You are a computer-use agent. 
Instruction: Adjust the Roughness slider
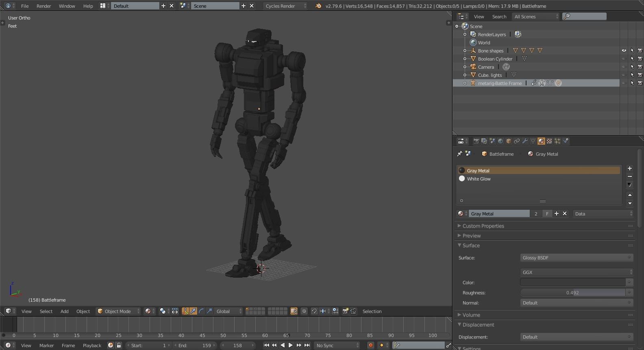572,293
